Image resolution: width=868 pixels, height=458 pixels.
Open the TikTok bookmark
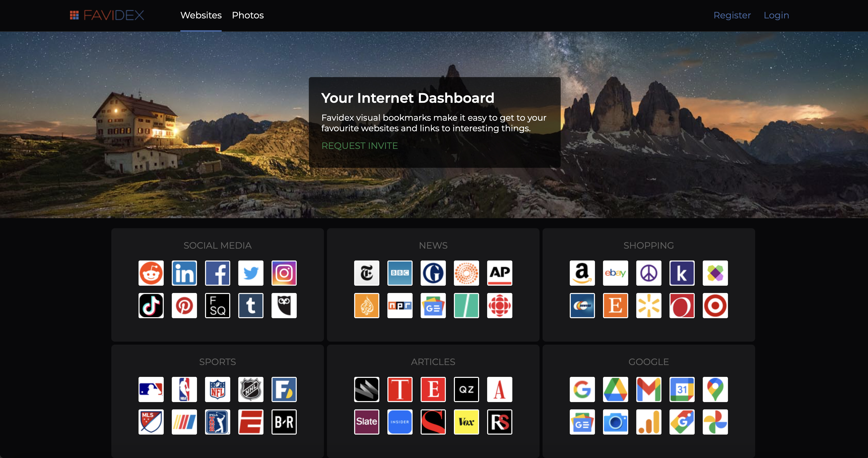[151, 305]
